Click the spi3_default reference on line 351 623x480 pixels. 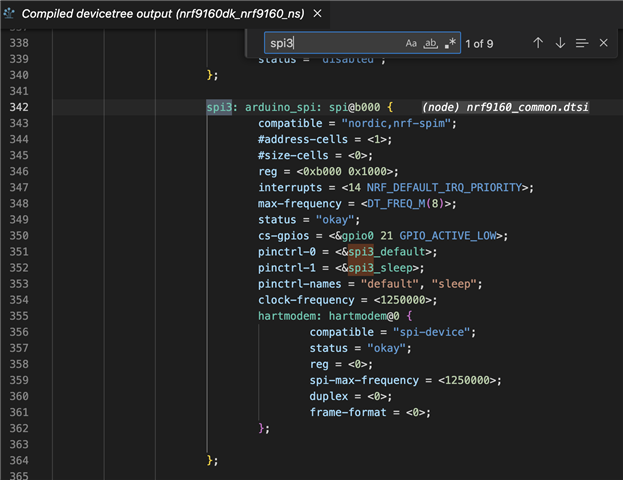tap(387, 252)
